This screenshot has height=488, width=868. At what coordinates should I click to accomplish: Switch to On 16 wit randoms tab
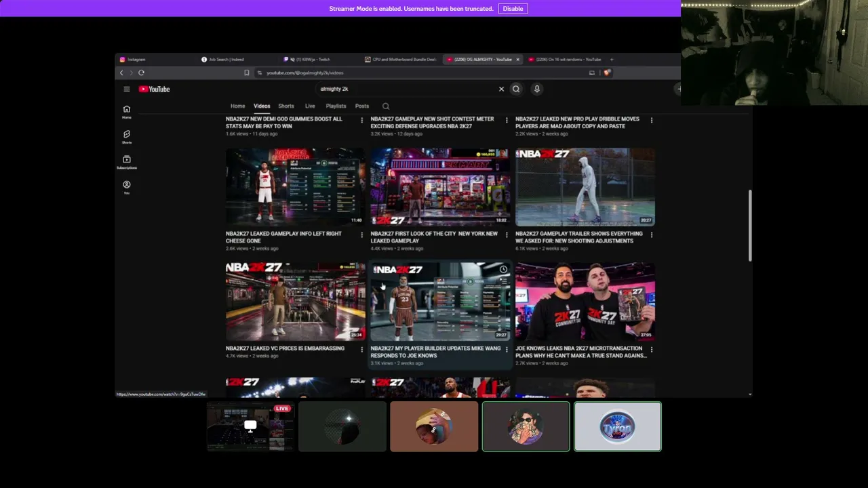[x=564, y=59]
